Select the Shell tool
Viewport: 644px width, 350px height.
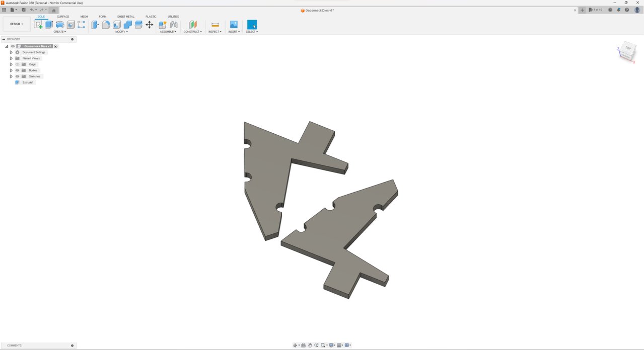pos(117,25)
